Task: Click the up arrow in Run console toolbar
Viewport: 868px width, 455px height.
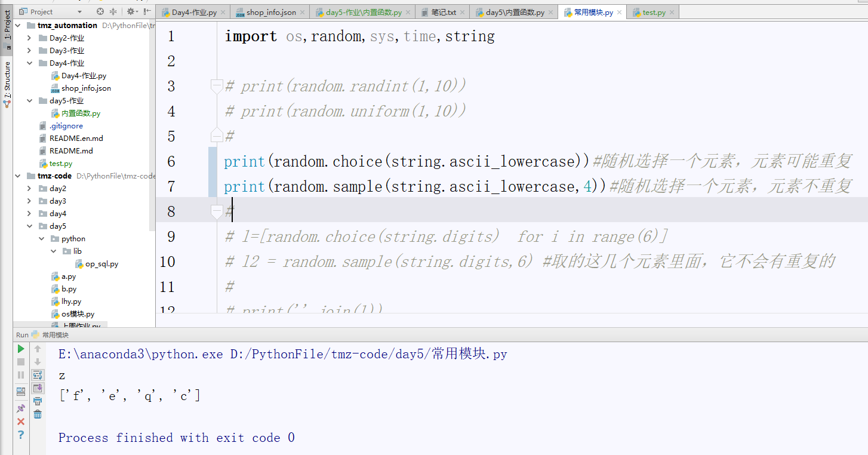Action: point(38,349)
